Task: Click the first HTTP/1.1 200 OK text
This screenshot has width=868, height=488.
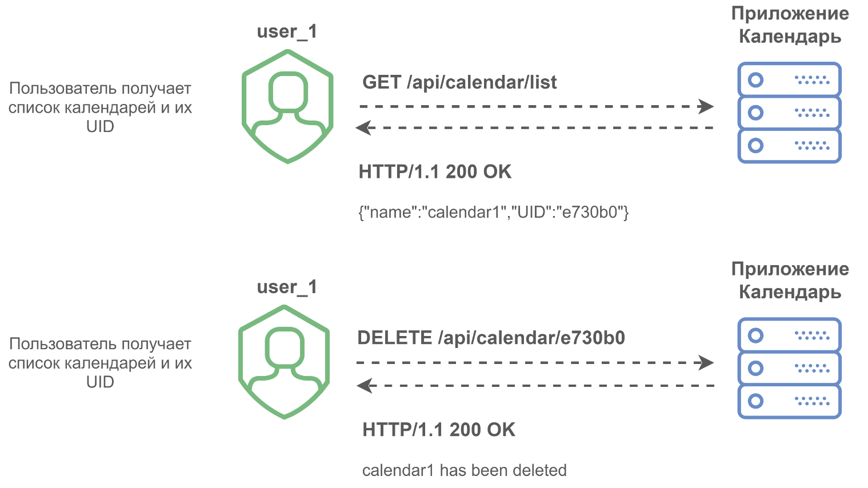Action: click(x=435, y=171)
